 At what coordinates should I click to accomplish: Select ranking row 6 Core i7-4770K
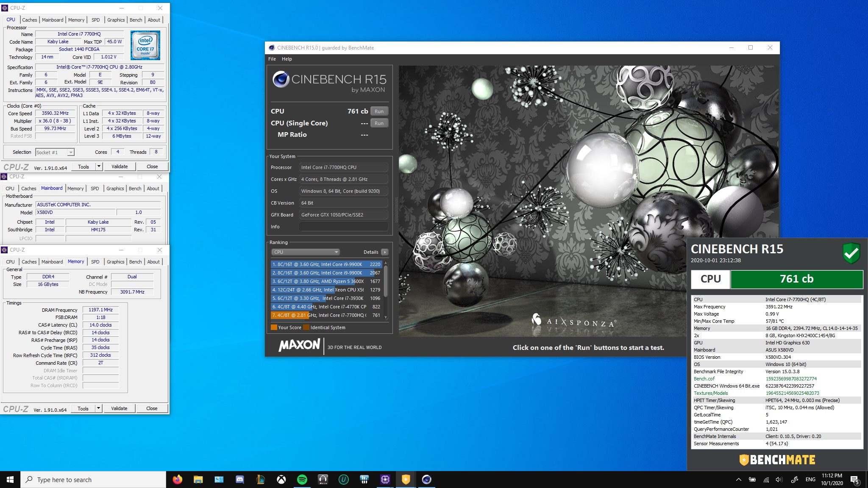tap(326, 307)
